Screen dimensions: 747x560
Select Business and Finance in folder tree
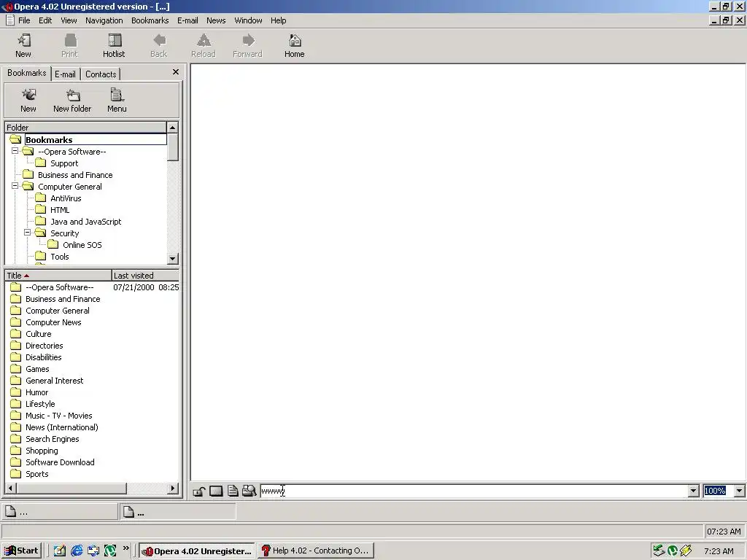75,175
